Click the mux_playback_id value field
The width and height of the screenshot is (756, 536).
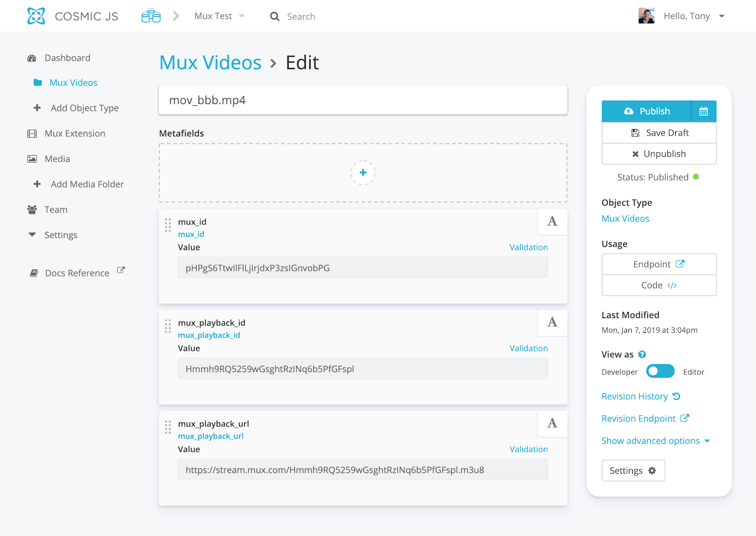(363, 369)
